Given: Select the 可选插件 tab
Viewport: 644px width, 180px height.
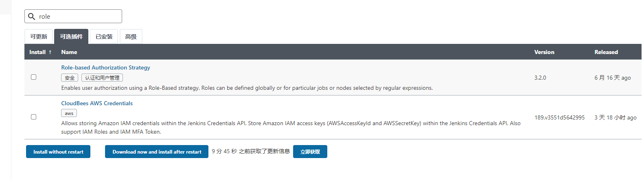Looking at the screenshot, I should [71, 37].
